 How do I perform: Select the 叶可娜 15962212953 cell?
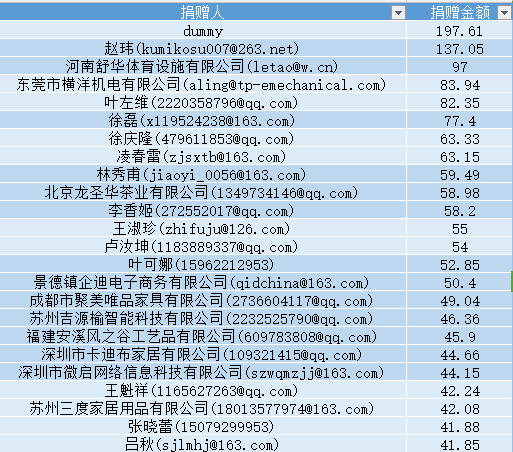(203, 265)
